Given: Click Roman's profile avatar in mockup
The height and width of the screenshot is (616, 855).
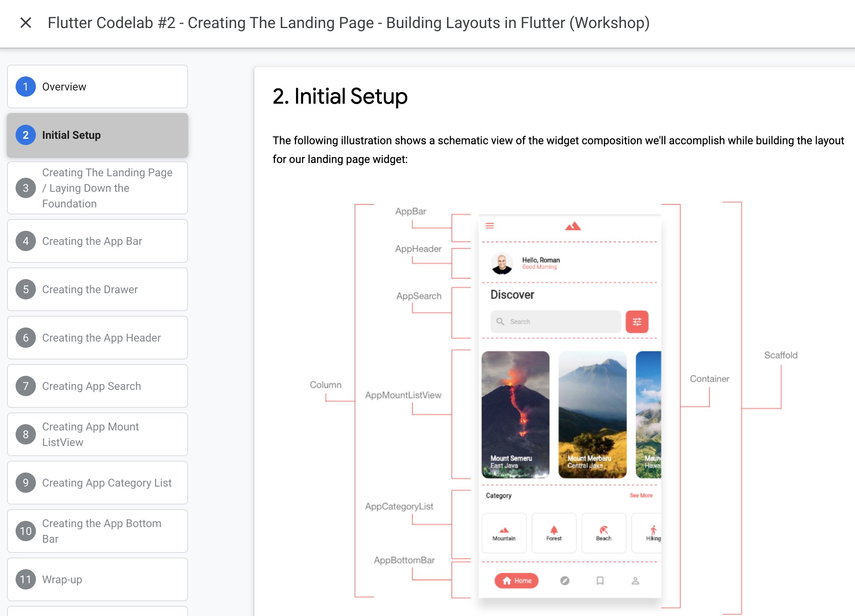Looking at the screenshot, I should coord(502,264).
